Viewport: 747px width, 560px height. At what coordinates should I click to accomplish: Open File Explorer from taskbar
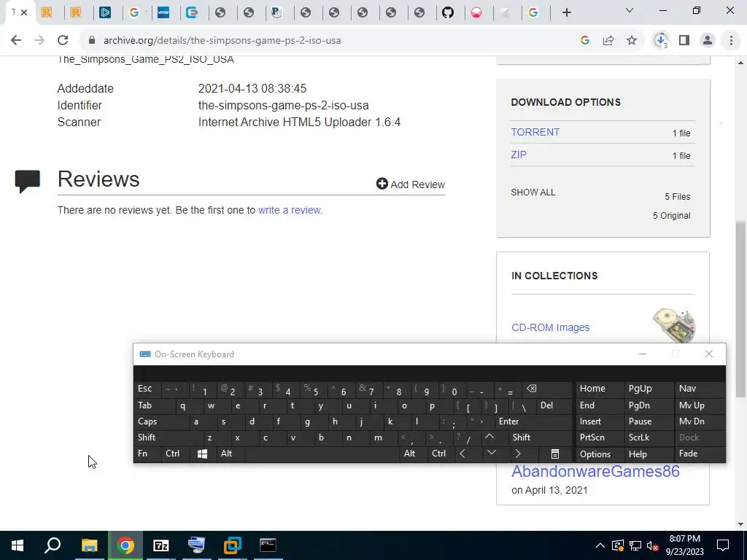coord(89,545)
